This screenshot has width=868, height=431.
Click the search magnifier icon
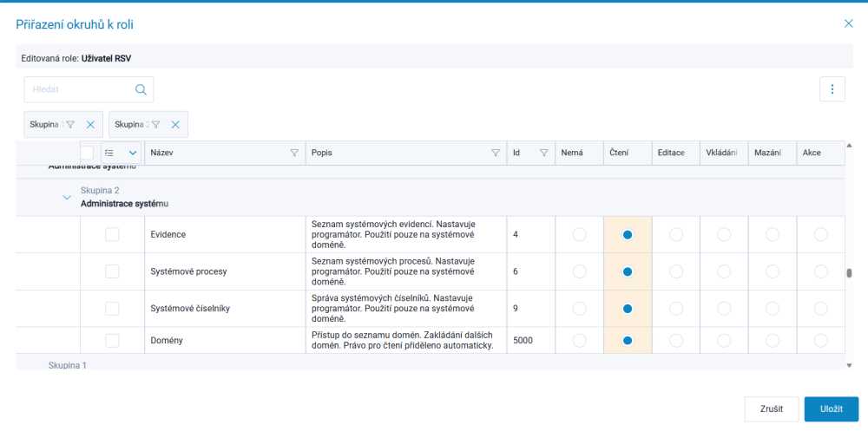[x=141, y=89]
